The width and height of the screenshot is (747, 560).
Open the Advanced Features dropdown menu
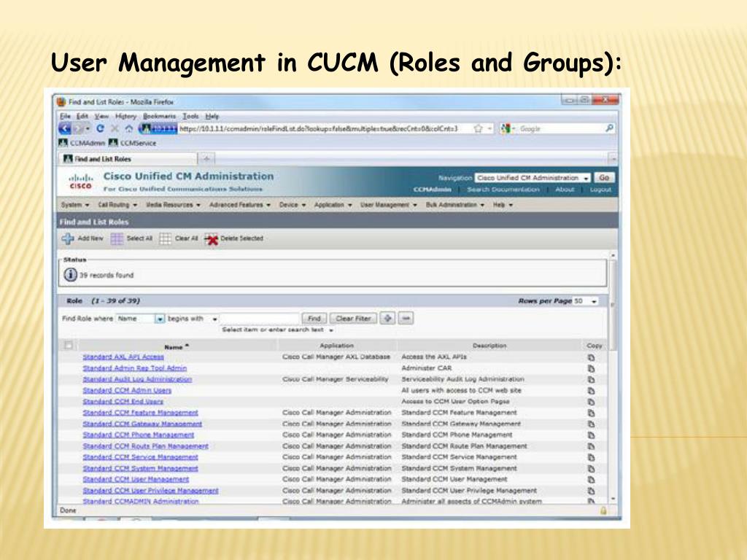[240, 205]
